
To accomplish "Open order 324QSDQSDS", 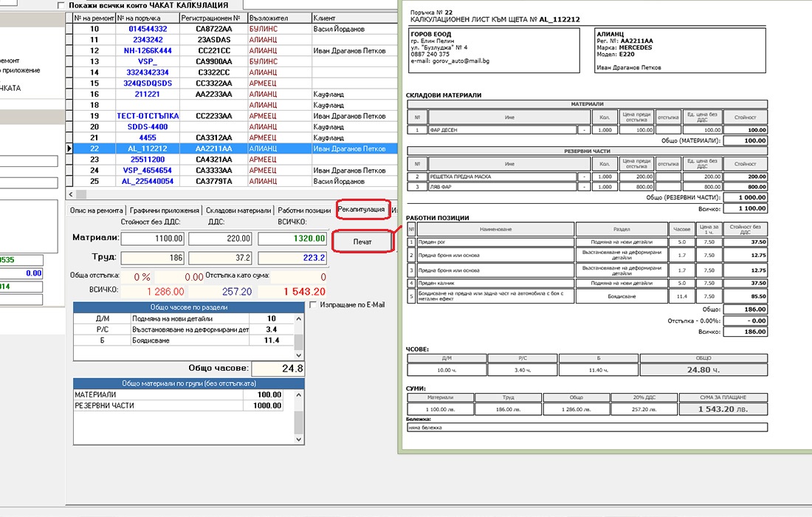I will 148,83.
